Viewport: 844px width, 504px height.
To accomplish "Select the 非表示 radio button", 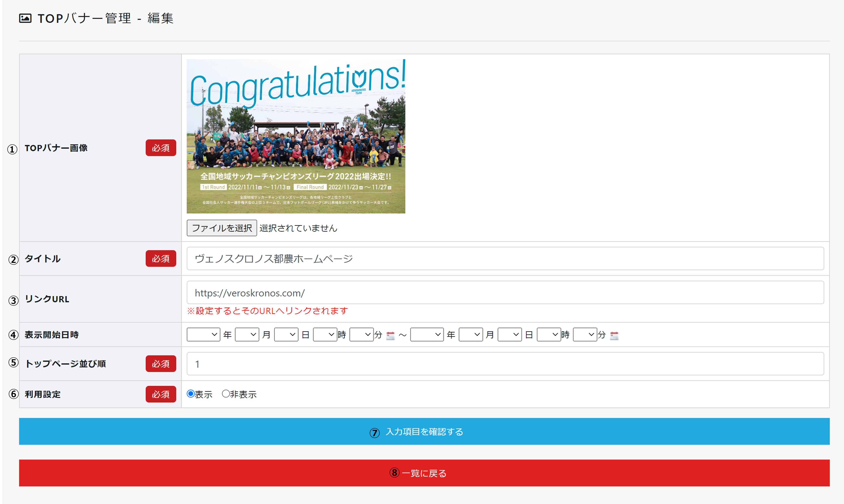I will pos(226,394).
